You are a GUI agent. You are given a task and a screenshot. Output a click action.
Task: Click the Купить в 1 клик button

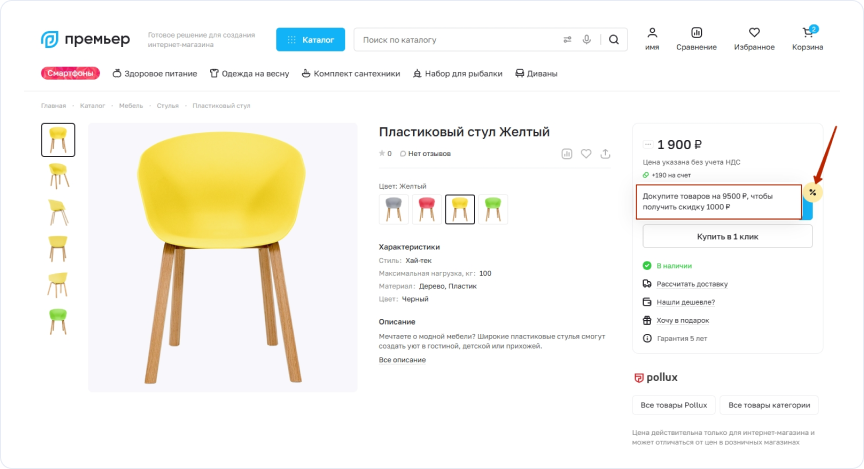727,236
